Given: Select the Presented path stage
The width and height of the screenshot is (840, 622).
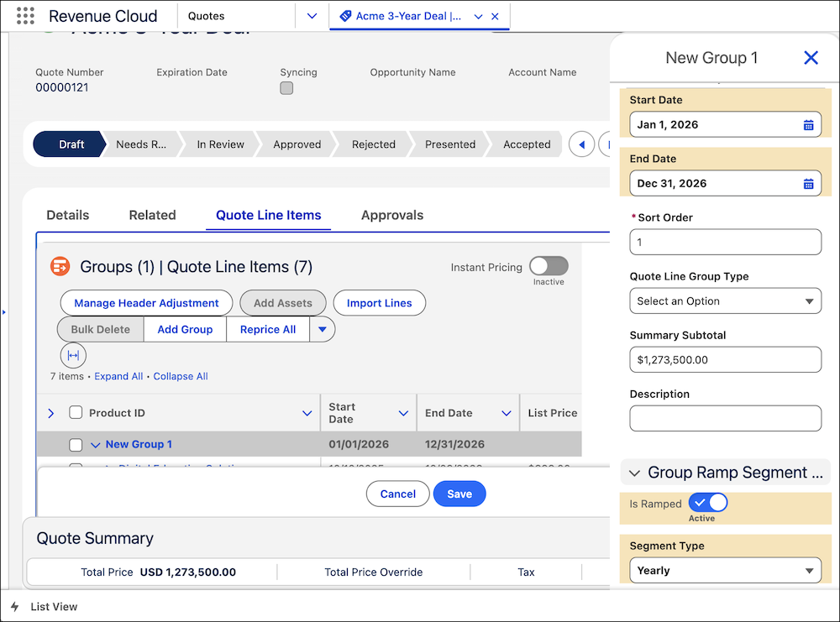Looking at the screenshot, I should tap(450, 144).
